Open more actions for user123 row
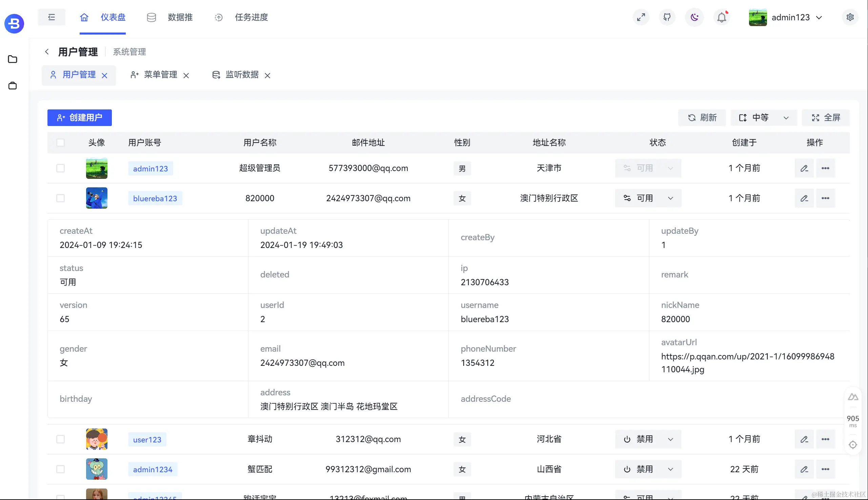868x500 pixels. [x=825, y=439]
